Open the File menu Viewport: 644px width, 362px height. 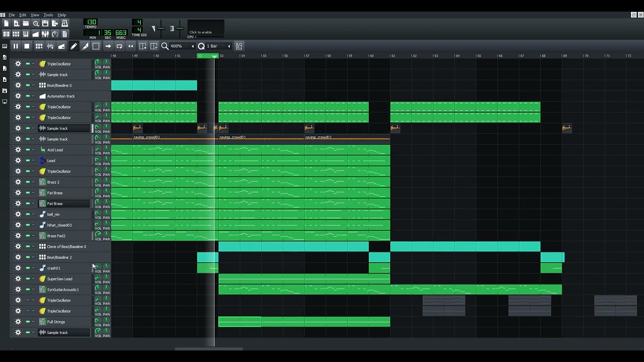click(x=12, y=15)
